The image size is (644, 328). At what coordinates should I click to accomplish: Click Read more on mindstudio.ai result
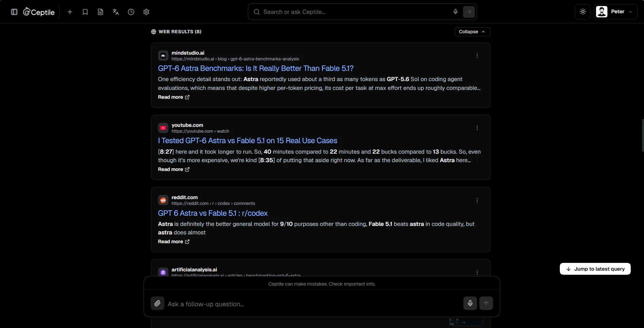pos(174,97)
